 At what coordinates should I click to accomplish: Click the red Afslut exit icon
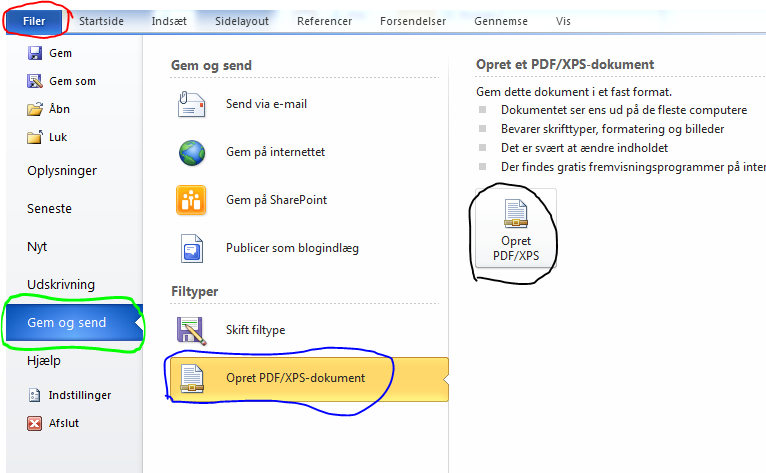coord(35,423)
